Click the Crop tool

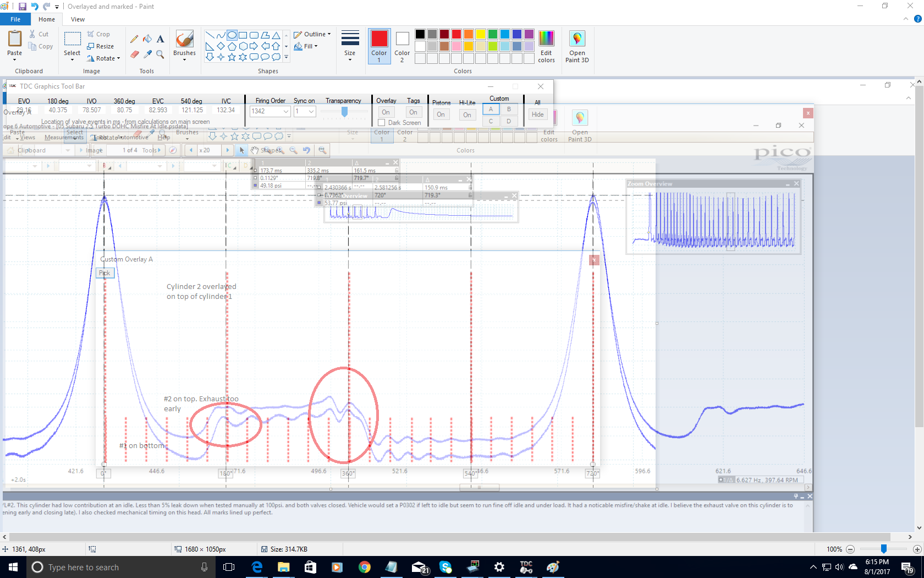click(98, 34)
